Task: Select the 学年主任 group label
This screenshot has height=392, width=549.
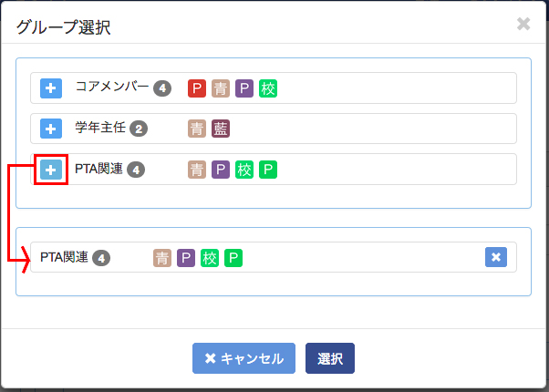Action: [100, 128]
